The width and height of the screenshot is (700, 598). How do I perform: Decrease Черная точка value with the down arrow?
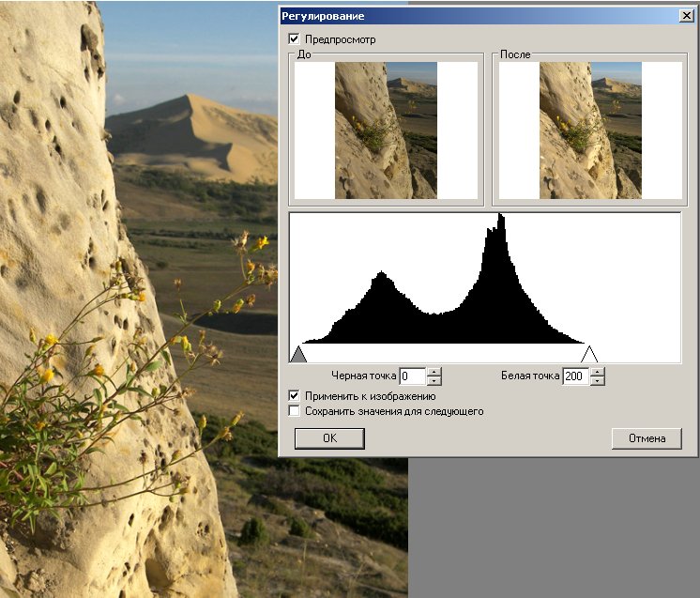(434, 381)
